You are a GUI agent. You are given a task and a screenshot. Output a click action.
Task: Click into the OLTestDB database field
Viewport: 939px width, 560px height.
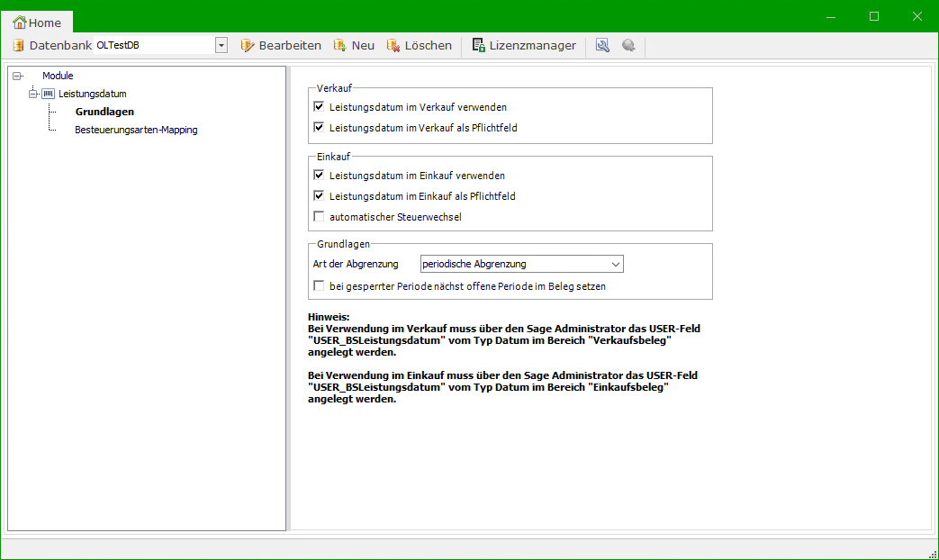point(154,46)
